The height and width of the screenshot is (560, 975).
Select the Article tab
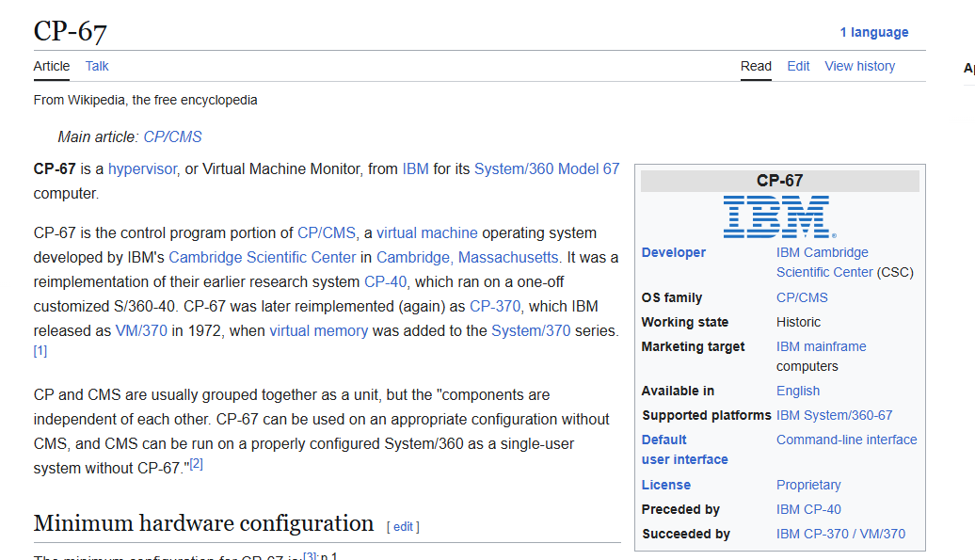point(52,66)
